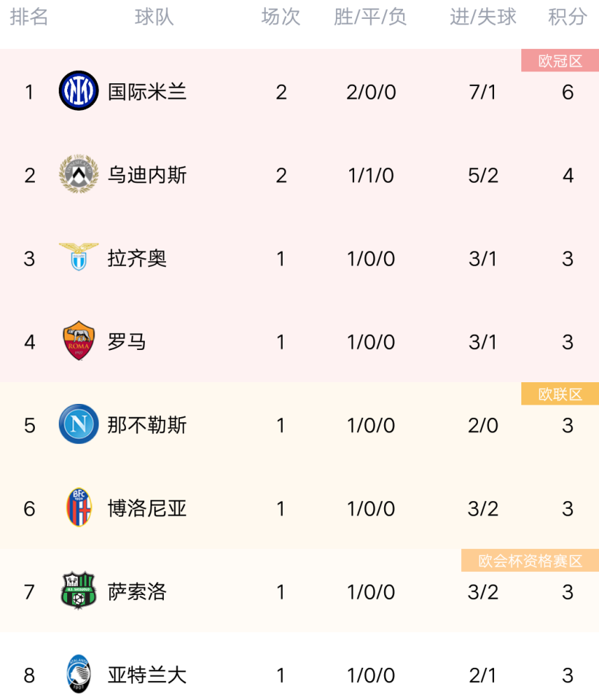Viewport: 599px width, 700px height.
Task: Click the 胜/平/负 column header
Action: 370,17
